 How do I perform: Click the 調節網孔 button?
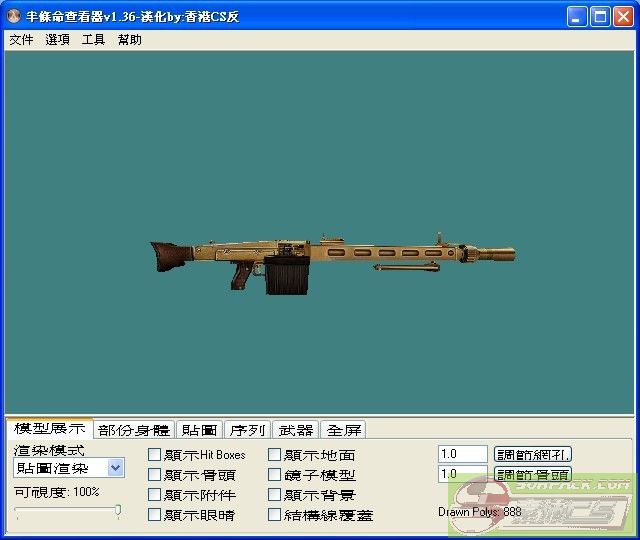(x=533, y=455)
